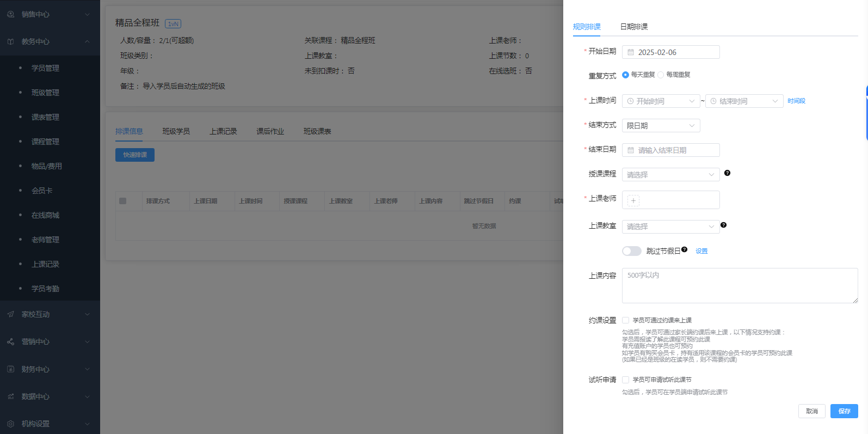This screenshot has height=434, width=868.
Task: Expand the 财务中心 menu chevron
Action: 87,369
